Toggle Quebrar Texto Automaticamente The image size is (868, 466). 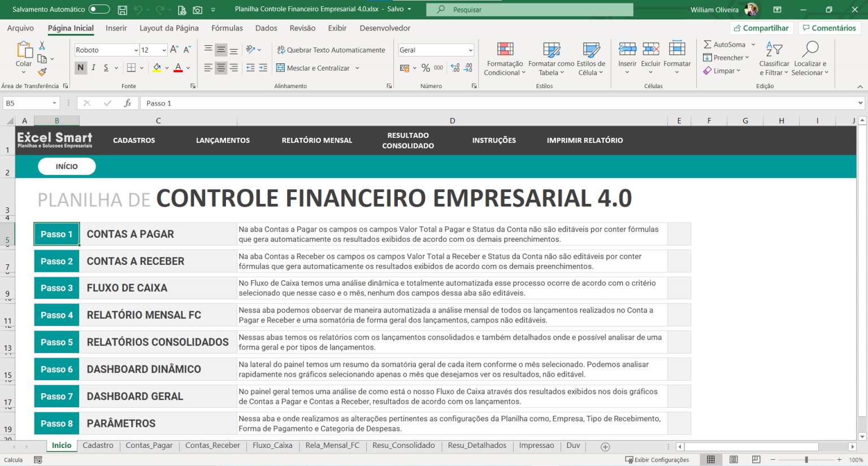click(331, 50)
